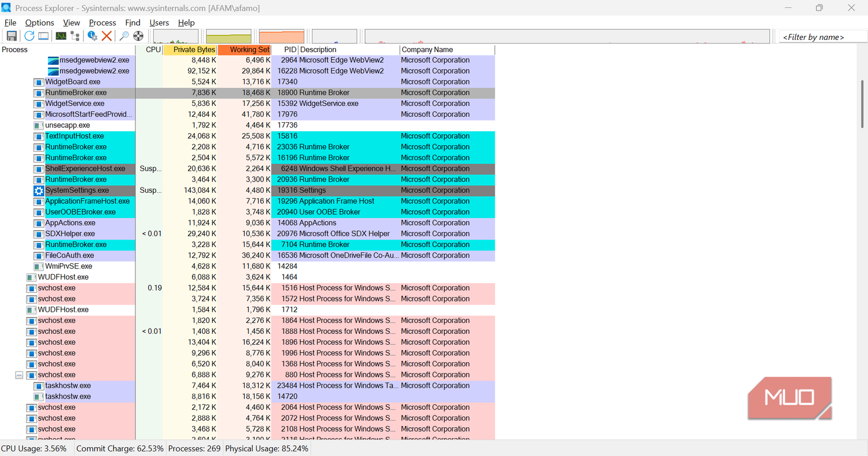The width and height of the screenshot is (868, 456).
Task: Click the Physical Usage status bar entry
Action: click(x=267, y=448)
